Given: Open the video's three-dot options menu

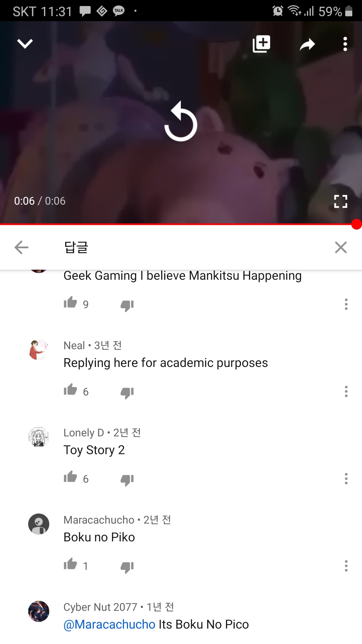Looking at the screenshot, I should (345, 44).
